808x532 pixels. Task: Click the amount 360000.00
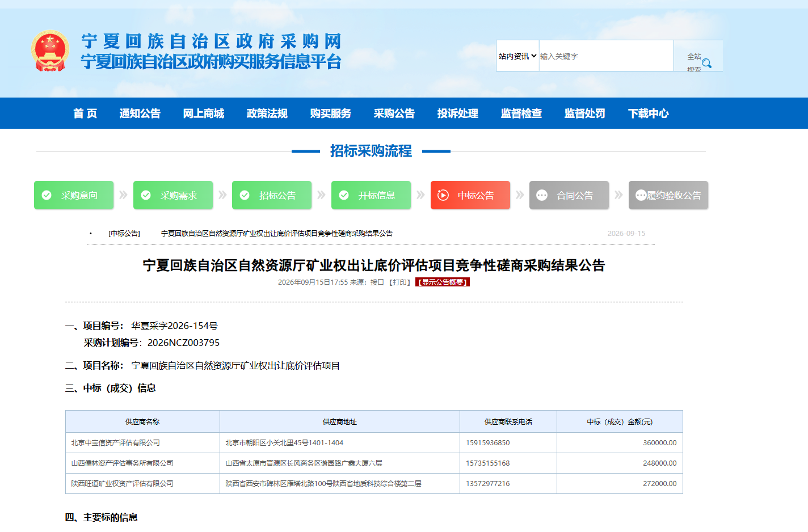coord(660,443)
